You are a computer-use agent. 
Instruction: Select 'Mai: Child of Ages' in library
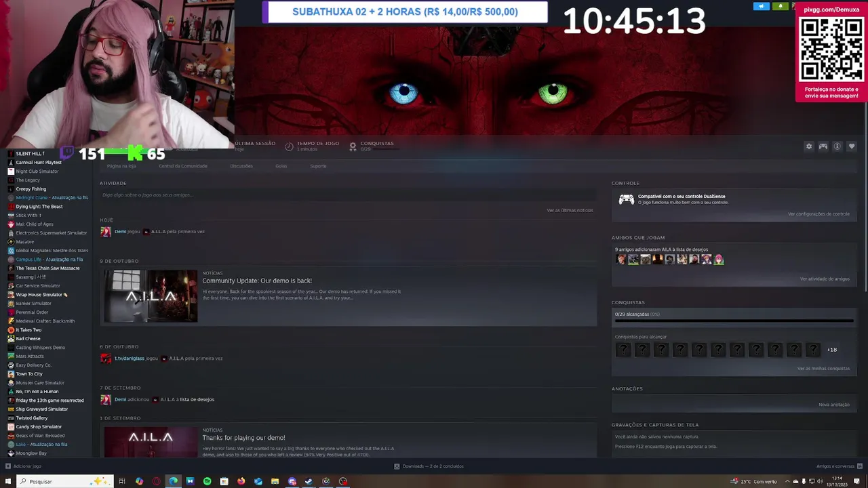[35, 224]
